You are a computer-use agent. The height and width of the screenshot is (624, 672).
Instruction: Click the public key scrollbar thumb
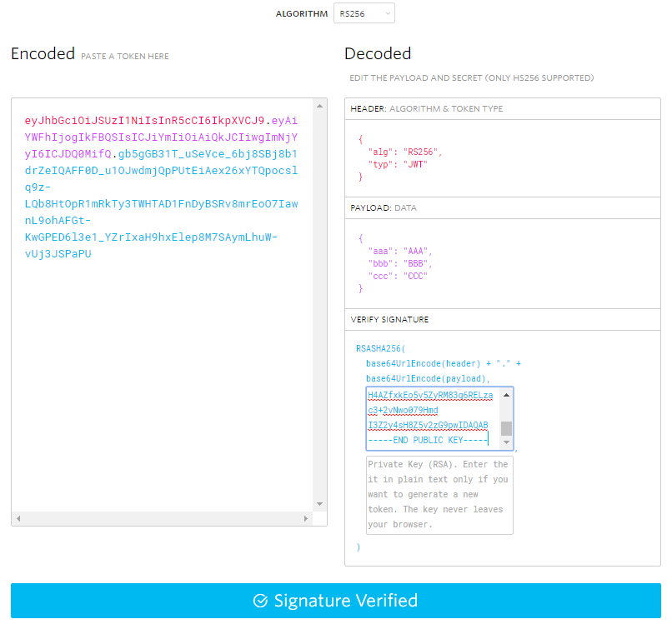tap(506, 428)
